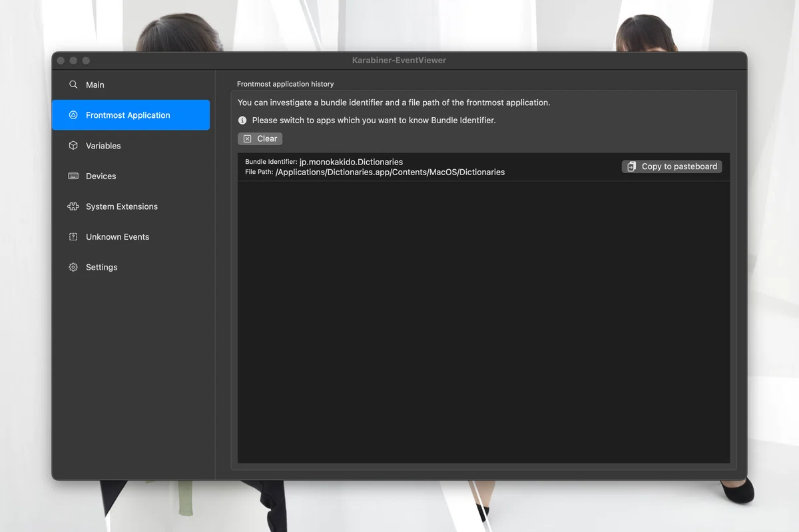Click the Devices keyboard icon
This screenshot has height=532, width=799.
click(73, 176)
